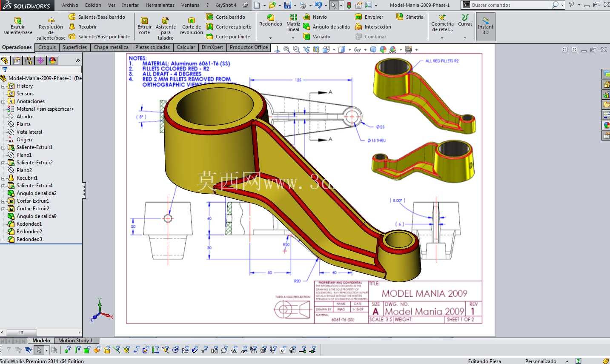Open Geometría de referencia dropdown
610x364 pixels.
click(442, 38)
